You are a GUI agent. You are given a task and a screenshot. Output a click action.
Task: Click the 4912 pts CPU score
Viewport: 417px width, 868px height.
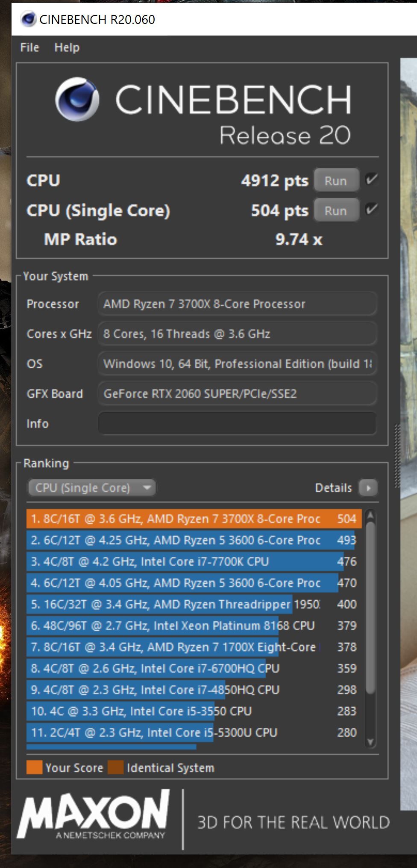pos(274,180)
